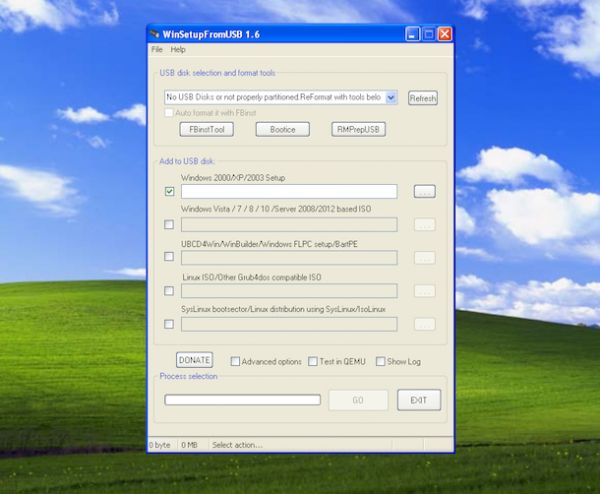Browse for Windows 2000/XP/2003 source folder
Viewport: 600px width, 494px height.
(425, 191)
